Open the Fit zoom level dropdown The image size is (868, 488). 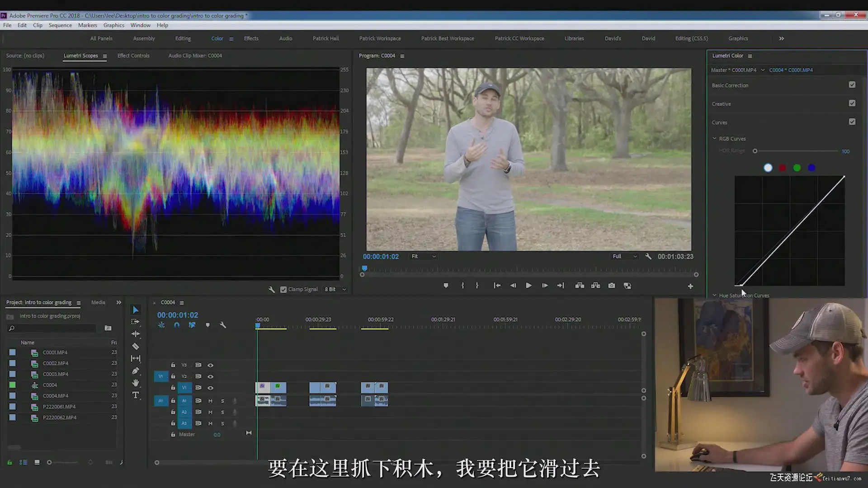(x=424, y=256)
